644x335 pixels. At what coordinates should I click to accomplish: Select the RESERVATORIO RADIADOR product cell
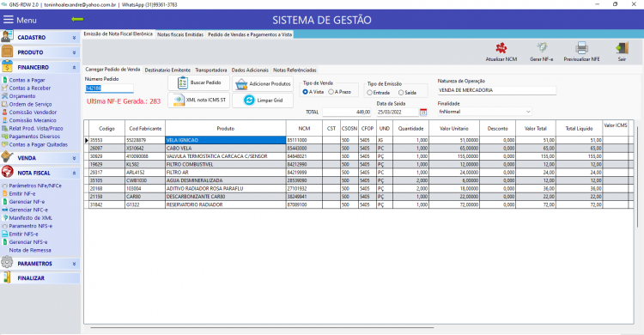pos(226,204)
